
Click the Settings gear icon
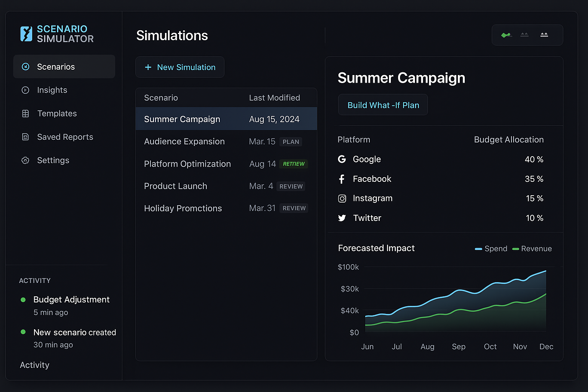[25, 160]
